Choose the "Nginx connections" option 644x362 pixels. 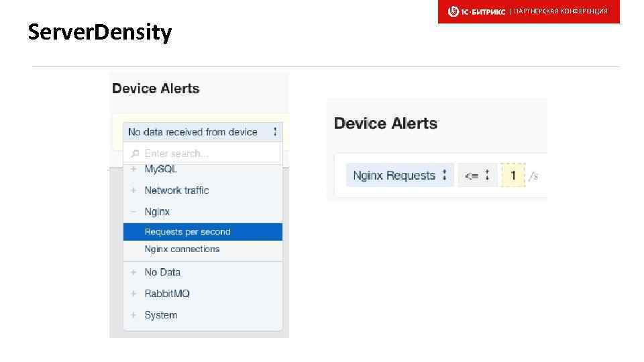[x=182, y=249]
